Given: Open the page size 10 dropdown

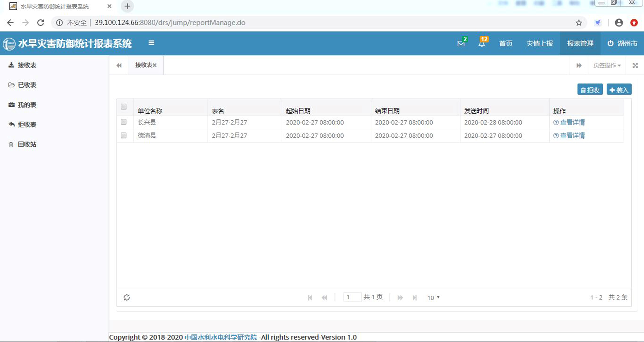Looking at the screenshot, I should point(433,297).
